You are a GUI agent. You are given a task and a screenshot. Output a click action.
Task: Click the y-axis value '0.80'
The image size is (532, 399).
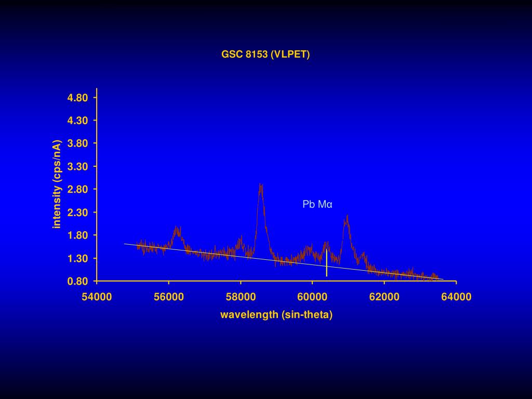78,281
